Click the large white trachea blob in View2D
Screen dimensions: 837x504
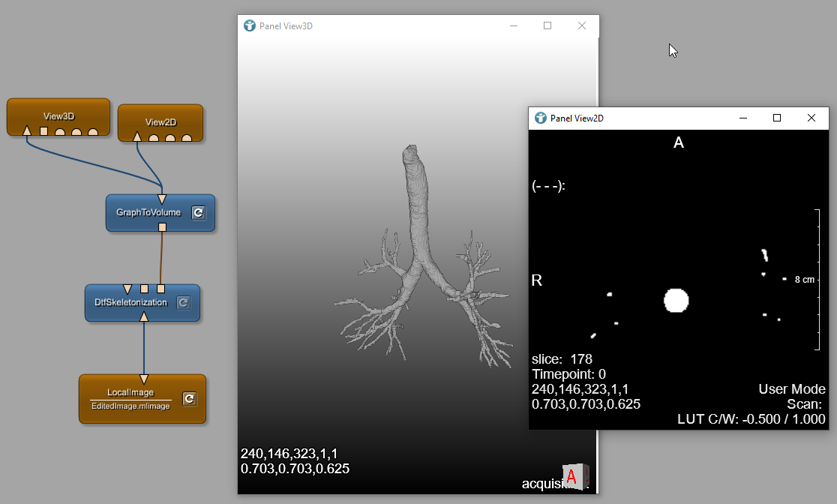pyautogui.click(x=676, y=300)
